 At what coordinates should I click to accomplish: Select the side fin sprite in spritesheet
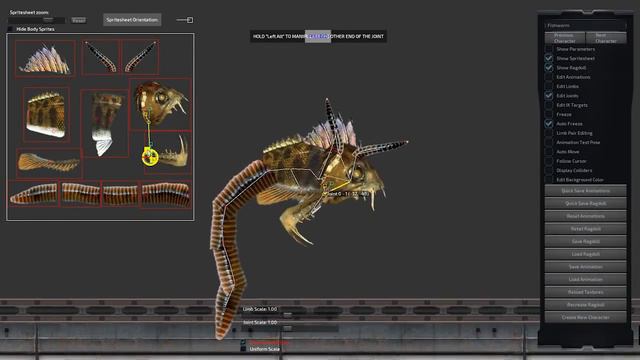click(49, 163)
